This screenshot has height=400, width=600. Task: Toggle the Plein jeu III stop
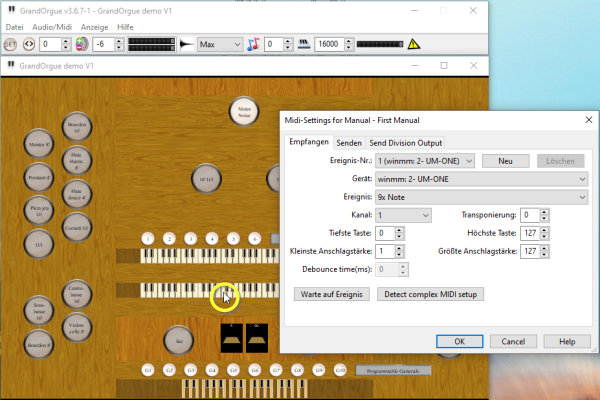tap(39, 211)
